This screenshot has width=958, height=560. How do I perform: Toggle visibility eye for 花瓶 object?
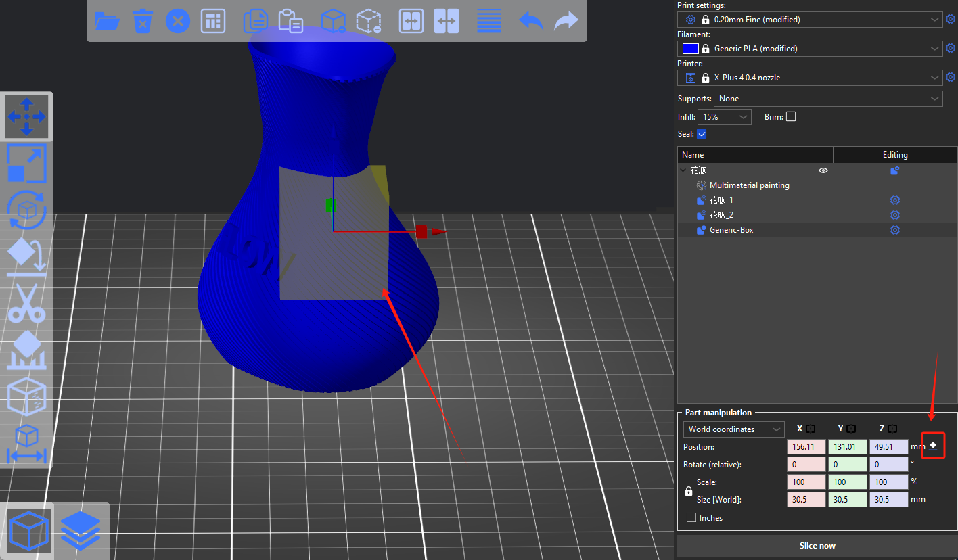pyautogui.click(x=823, y=170)
